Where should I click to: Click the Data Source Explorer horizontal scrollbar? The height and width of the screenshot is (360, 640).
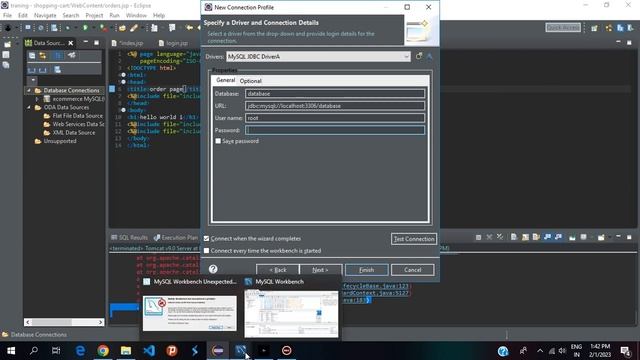[64, 322]
